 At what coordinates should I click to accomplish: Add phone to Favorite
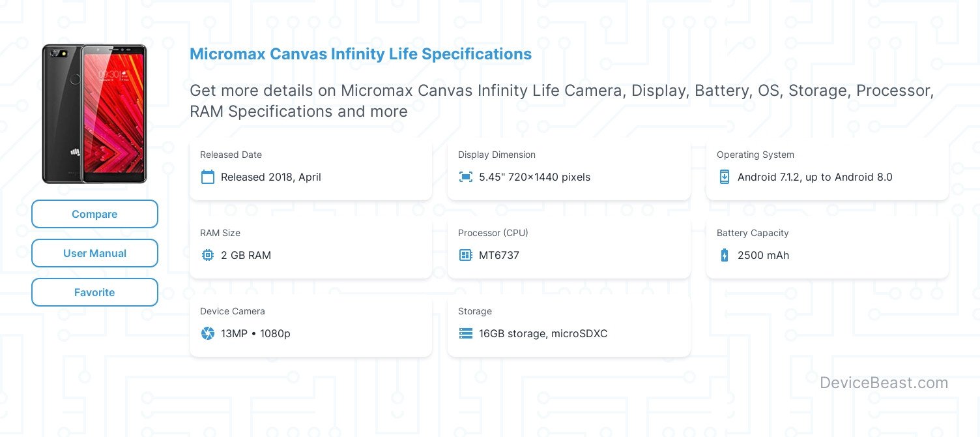pos(94,292)
